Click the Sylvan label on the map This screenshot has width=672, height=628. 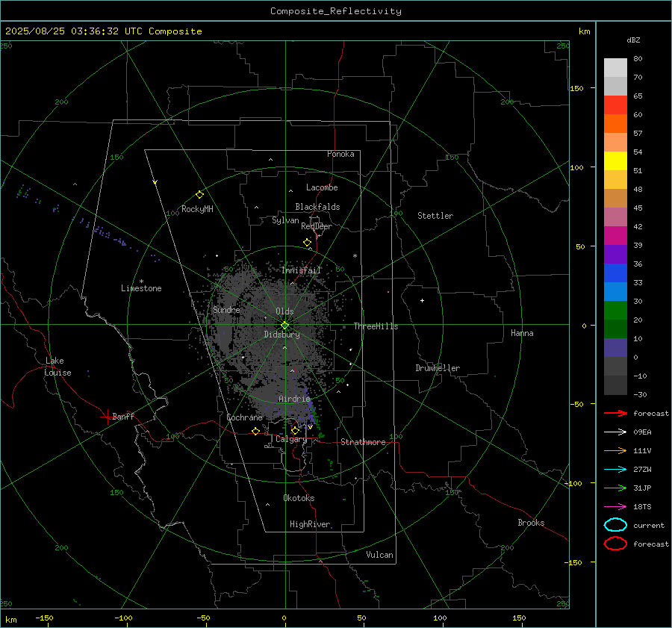coord(285,220)
